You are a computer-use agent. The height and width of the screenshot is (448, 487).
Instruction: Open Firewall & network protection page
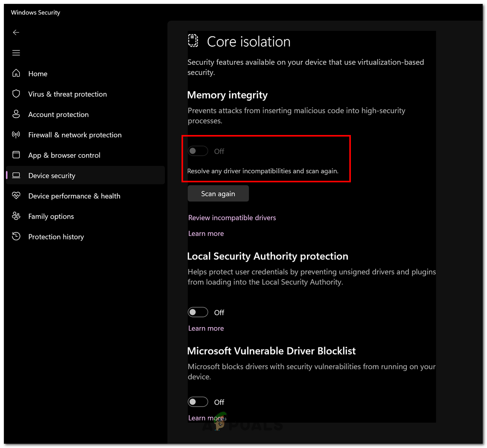(75, 135)
